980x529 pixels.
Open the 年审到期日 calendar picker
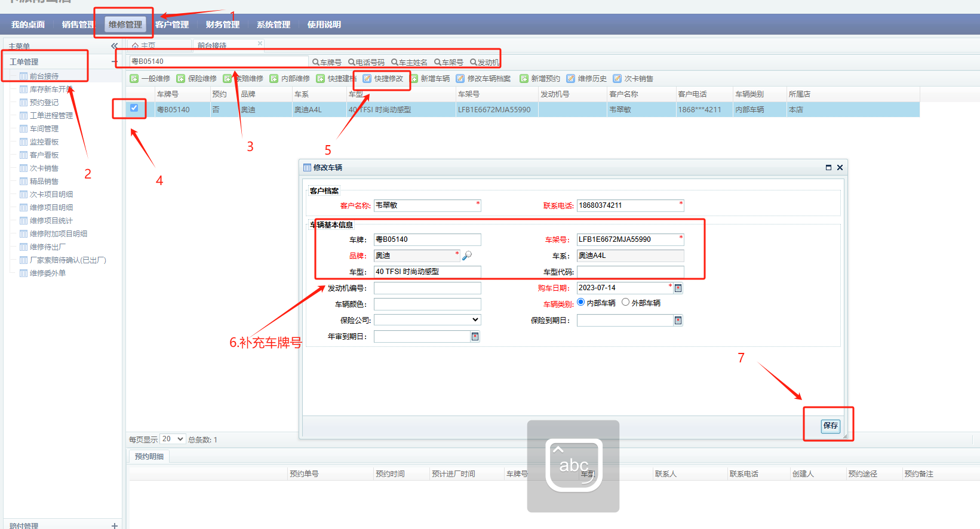(475, 337)
